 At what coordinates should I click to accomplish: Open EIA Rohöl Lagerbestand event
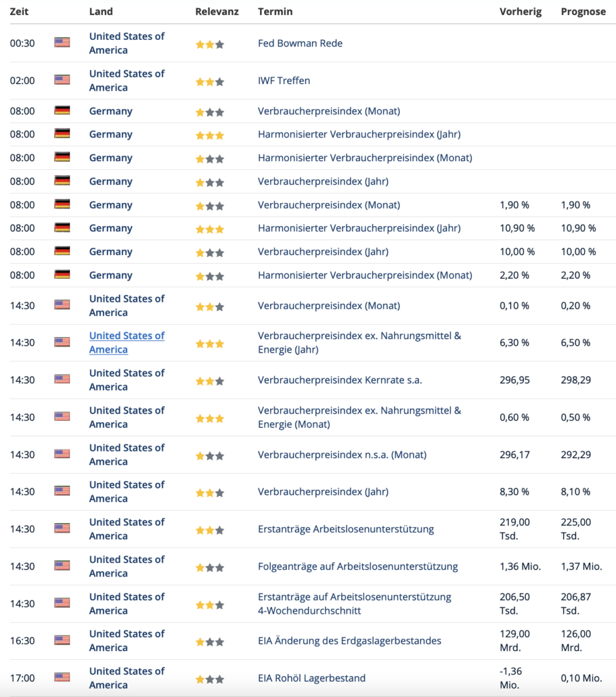(312, 678)
